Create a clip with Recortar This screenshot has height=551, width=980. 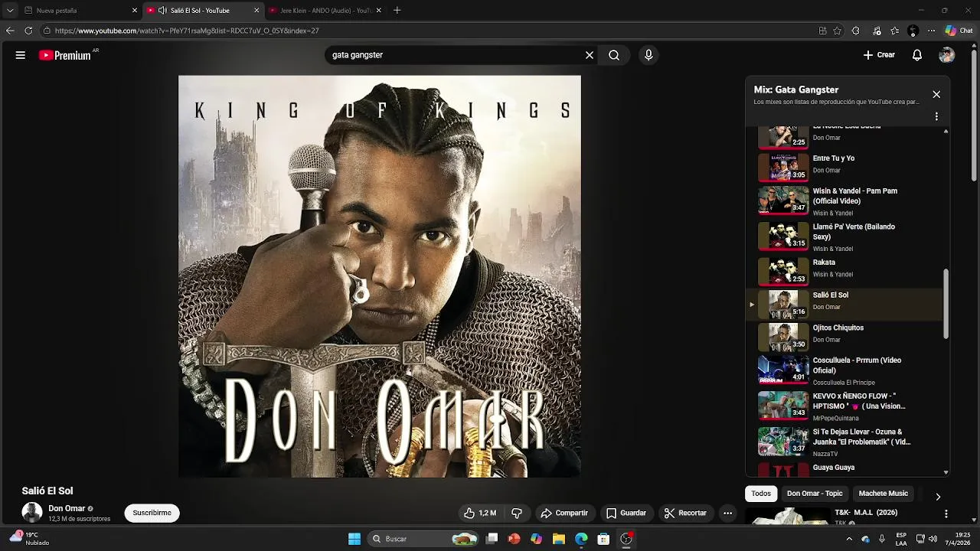click(685, 513)
